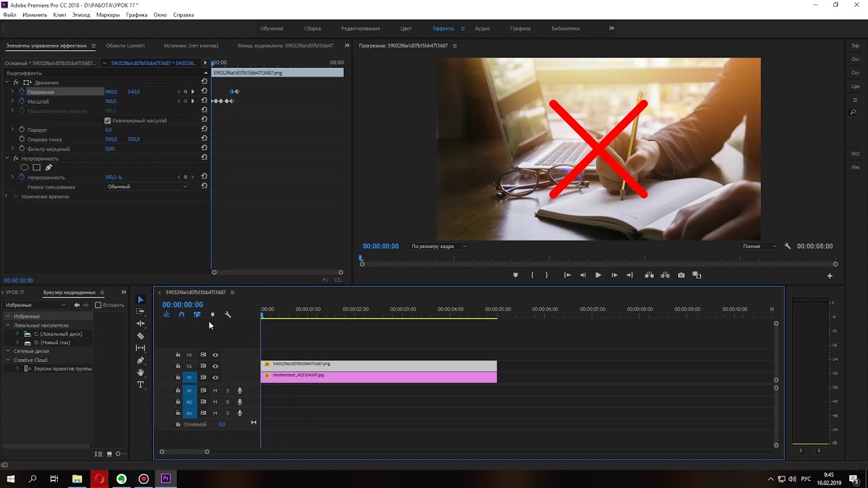The height and width of the screenshot is (488, 868).
Task: Create ellipse mask under Opacity
Action: pyautogui.click(x=24, y=167)
